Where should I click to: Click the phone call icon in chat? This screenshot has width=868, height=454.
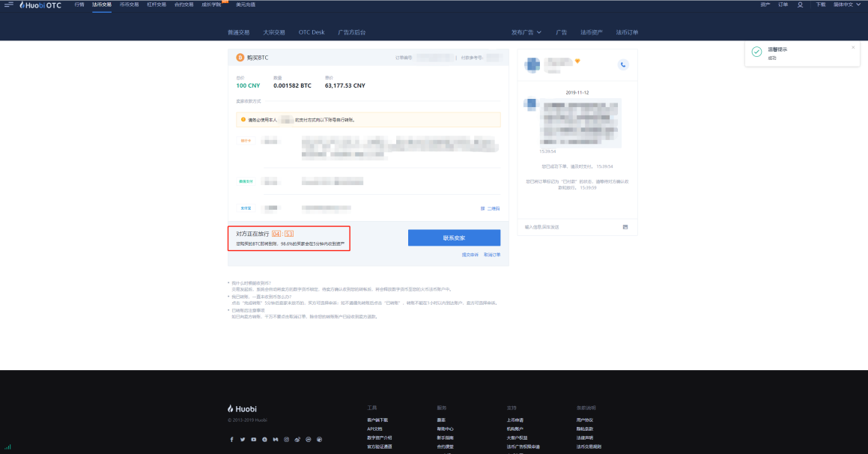pyautogui.click(x=622, y=64)
